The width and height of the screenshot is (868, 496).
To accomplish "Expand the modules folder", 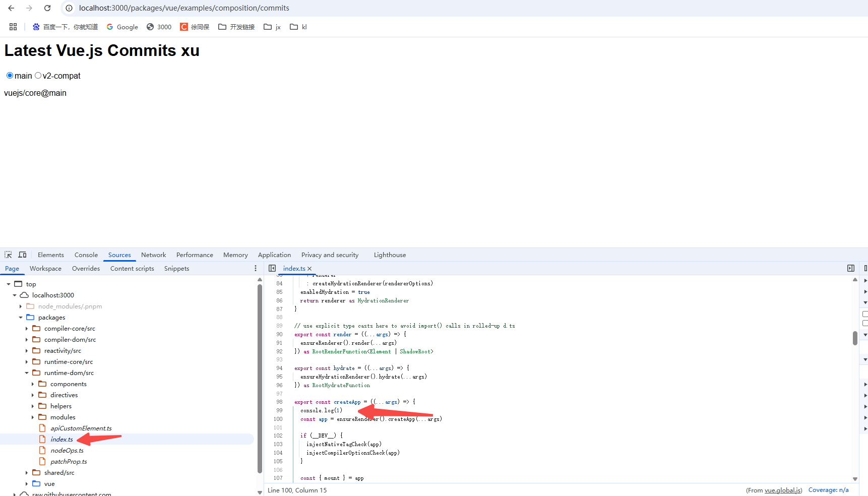I will pos(33,417).
